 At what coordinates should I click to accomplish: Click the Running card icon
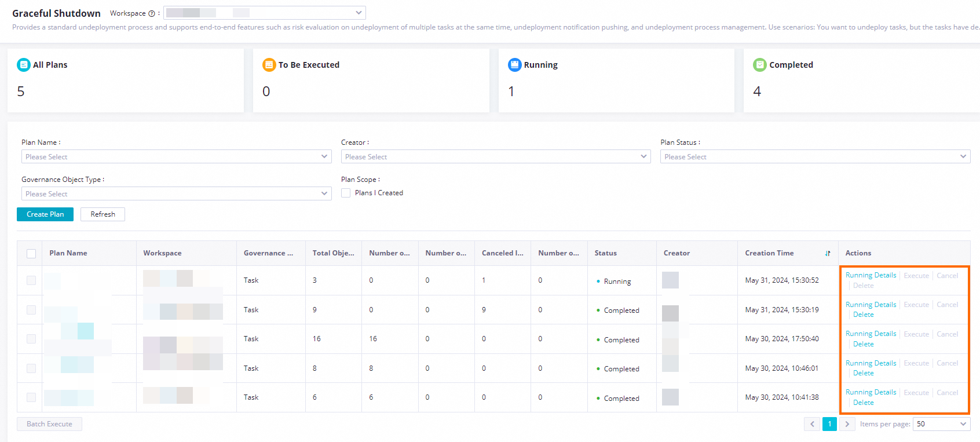(x=515, y=65)
